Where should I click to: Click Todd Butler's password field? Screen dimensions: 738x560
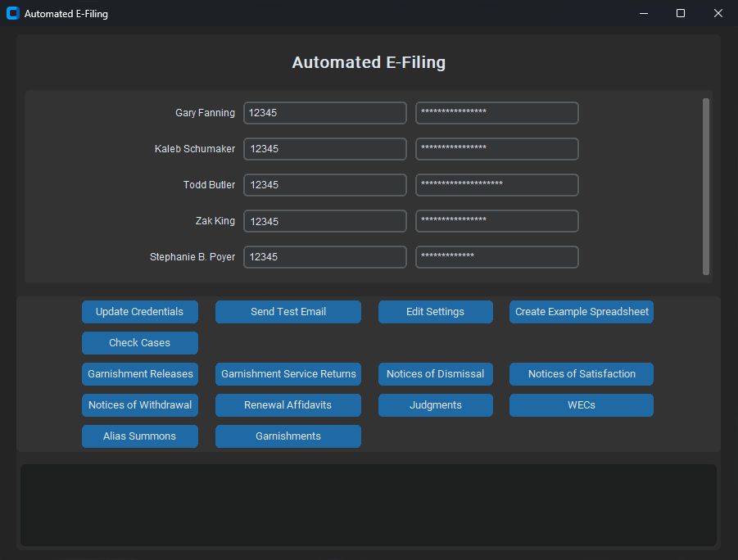tap(496, 185)
